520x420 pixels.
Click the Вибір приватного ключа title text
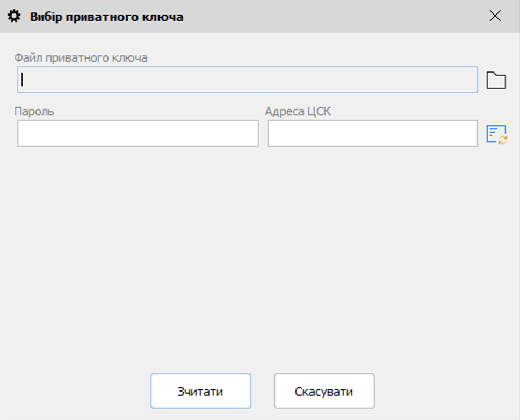coord(106,17)
